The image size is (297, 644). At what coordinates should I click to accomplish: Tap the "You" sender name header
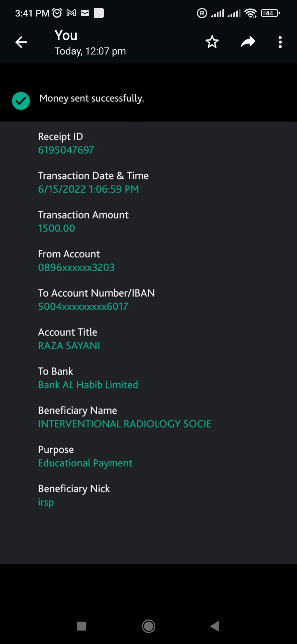[x=66, y=36]
